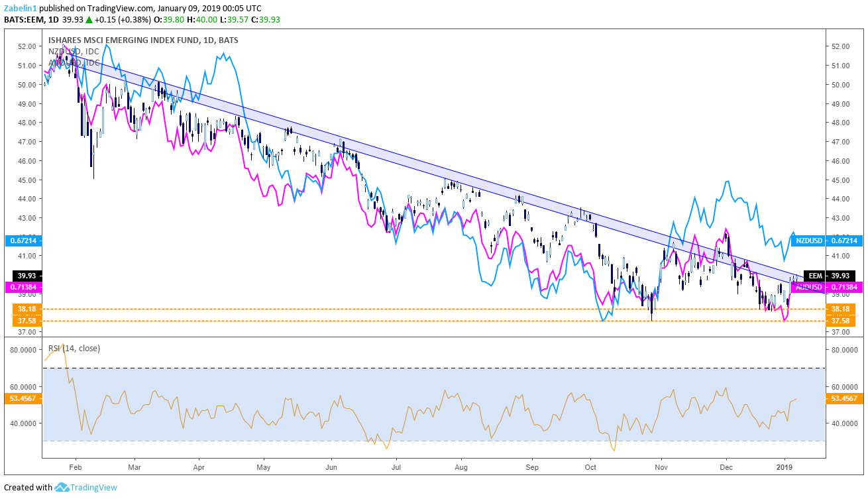The width and height of the screenshot is (868, 499).
Task: Click the magenta AUDUSD price tag on right axis
Action: (x=827, y=287)
